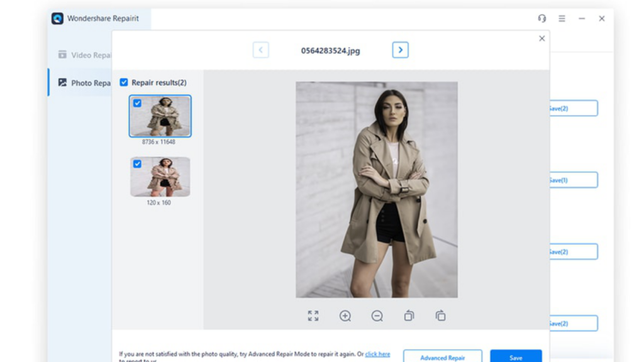Go to the next photo with right arrow
Viewport: 644px width, 362px height.
[400, 50]
